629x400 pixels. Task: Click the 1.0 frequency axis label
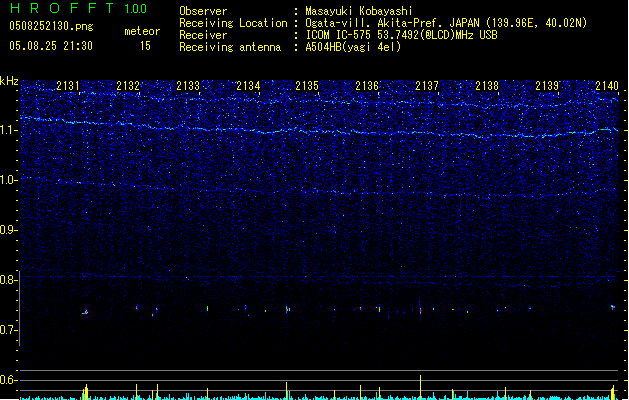[9, 180]
